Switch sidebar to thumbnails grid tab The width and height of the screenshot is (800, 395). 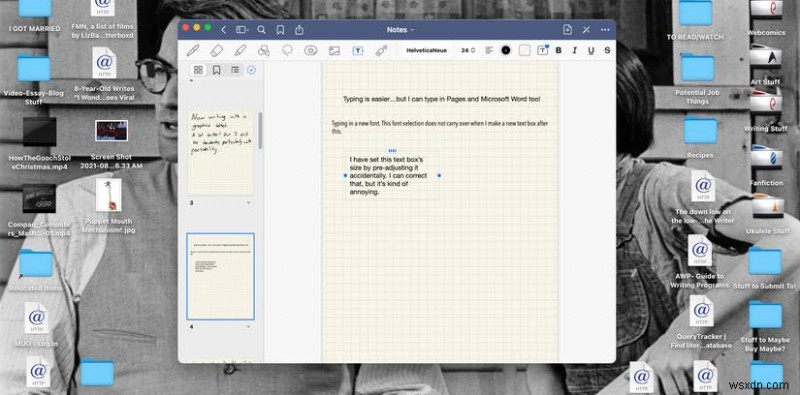198,70
